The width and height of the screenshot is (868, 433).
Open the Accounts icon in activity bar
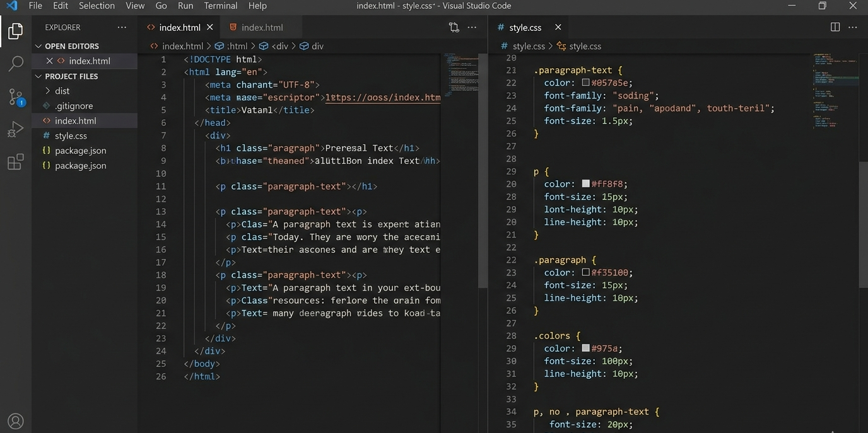click(x=15, y=421)
